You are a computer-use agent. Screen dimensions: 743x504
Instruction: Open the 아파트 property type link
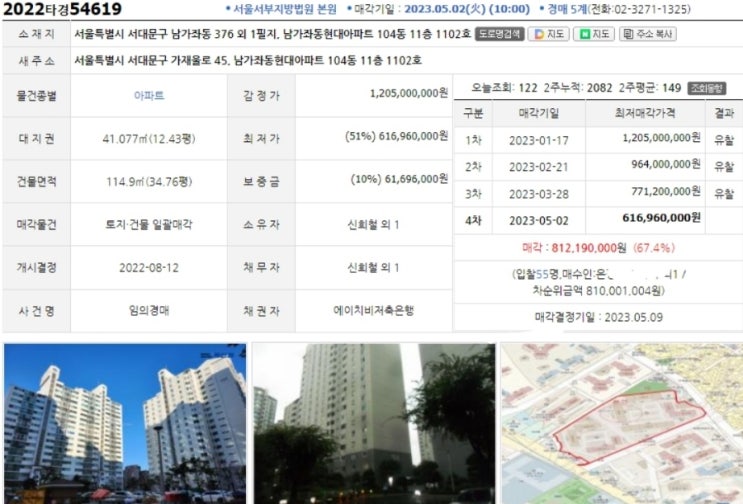pos(149,96)
